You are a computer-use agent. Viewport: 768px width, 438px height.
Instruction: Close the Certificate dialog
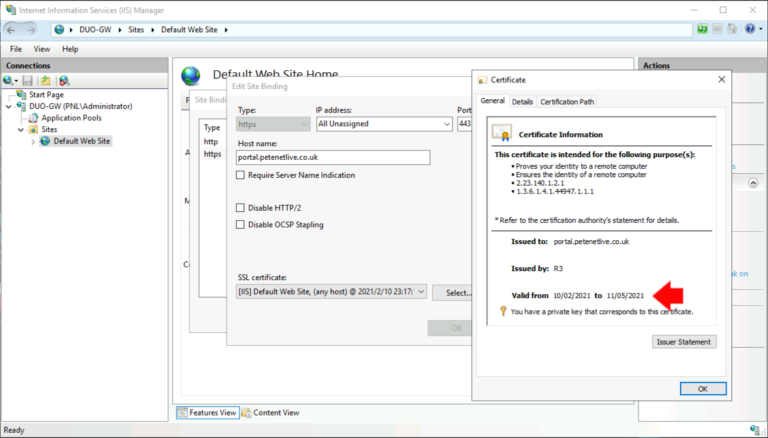(721, 79)
